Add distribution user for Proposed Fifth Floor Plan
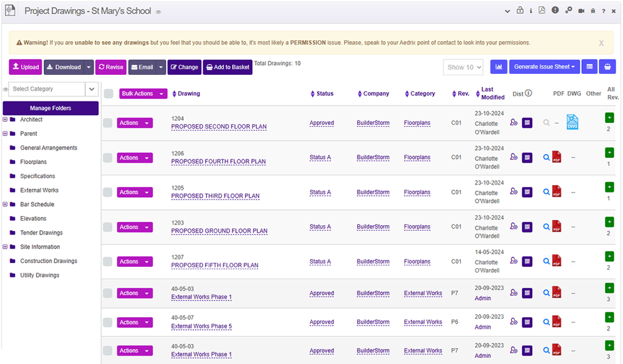The height and width of the screenshot is (364, 623). pos(514,261)
